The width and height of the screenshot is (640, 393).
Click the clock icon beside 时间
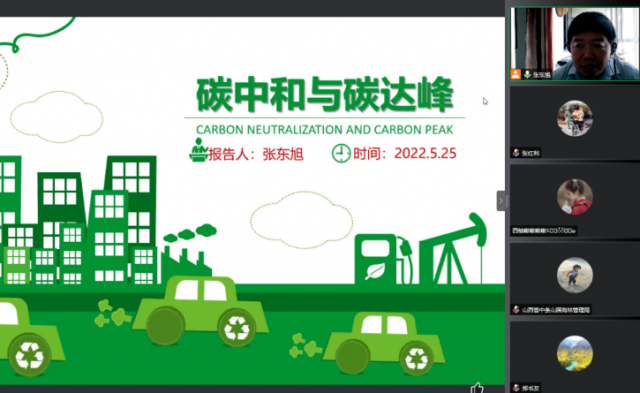click(x=341, y=153)
